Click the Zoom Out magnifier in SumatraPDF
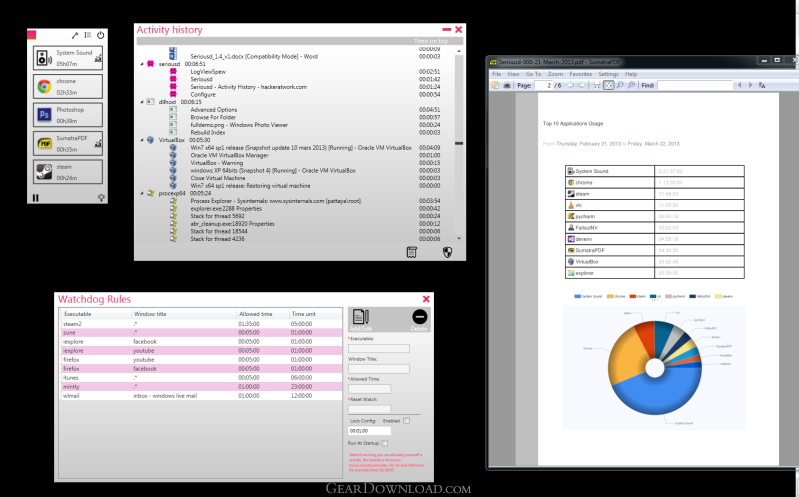This screenshot has width=799, height=497. click(620, 85)
